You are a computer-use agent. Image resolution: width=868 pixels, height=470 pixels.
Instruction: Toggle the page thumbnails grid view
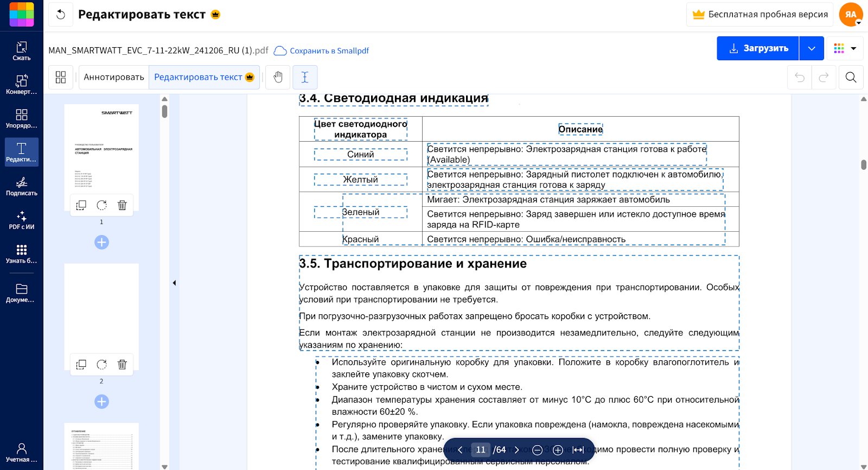pyautogui.click(x=61, y=77)
